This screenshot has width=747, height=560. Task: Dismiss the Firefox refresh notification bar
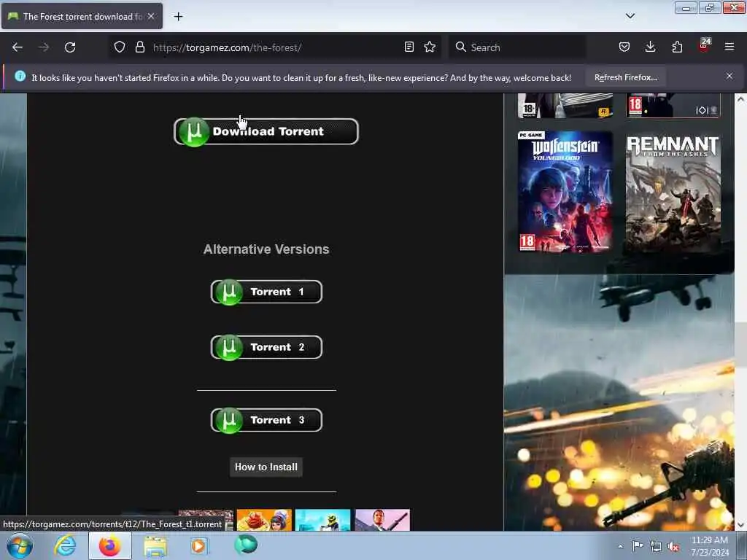(x=729, y=76)
